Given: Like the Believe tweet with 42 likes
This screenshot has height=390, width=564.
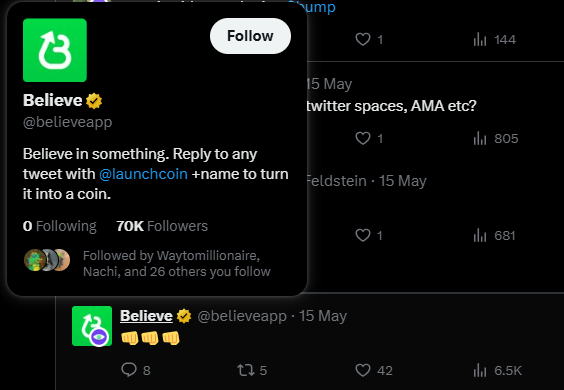Looking at the screenshot, I should (374, 370).
